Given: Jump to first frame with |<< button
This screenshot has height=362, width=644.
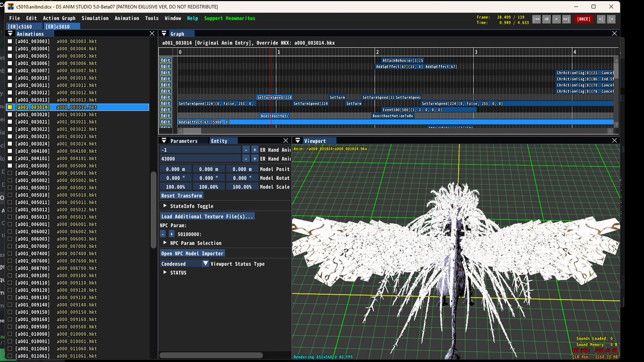Looking at the screenshot, I should 536,19.
